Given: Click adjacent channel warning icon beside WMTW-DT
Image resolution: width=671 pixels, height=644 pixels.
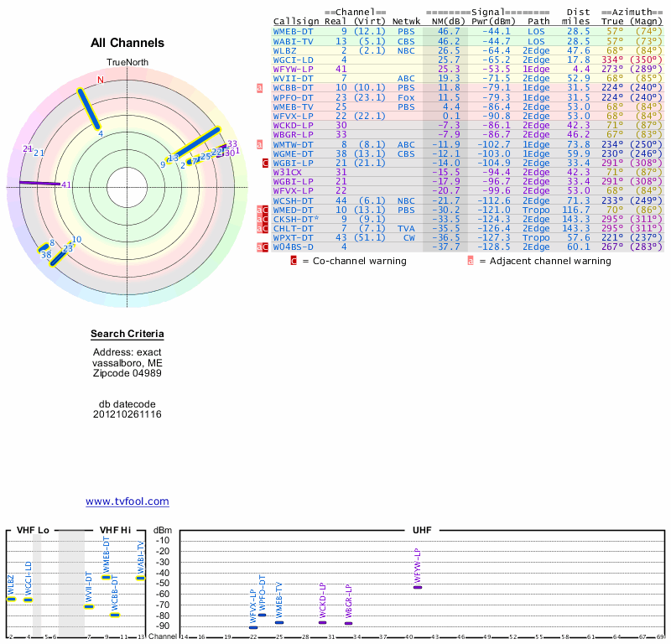Looking at the screenshot, I should (x=260, y=144).
